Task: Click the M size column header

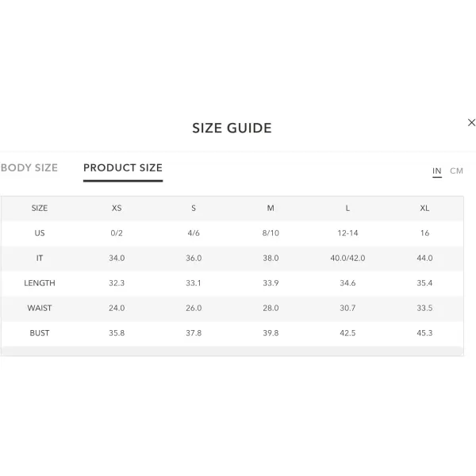Action: click(271, 208)
